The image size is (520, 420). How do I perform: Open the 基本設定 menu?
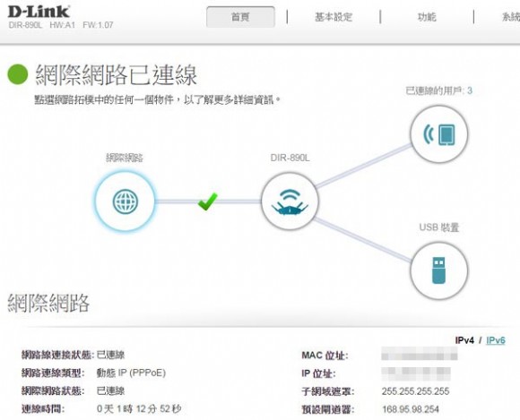point(334,17)
